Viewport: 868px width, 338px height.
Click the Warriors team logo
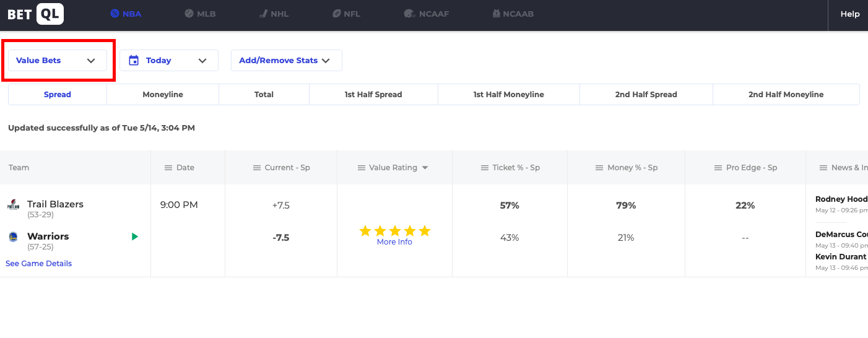[x=14, y=236]
